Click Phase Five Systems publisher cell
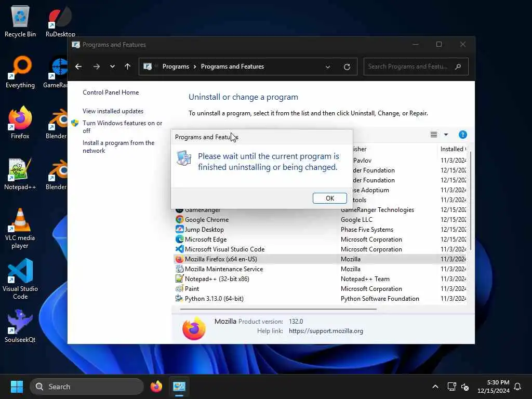 [367, 230]
